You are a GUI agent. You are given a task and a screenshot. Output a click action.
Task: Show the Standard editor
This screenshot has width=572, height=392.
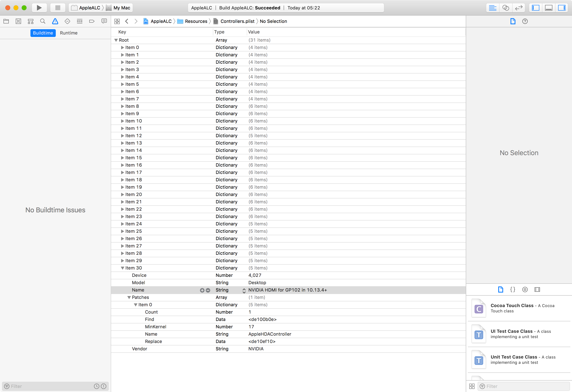pyautogui.click(x=493, y=8)
